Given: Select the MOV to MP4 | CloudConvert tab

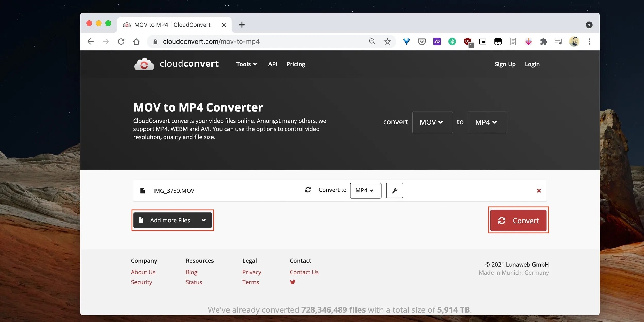Looking at the screenshot, I should (x=174, y=25).
